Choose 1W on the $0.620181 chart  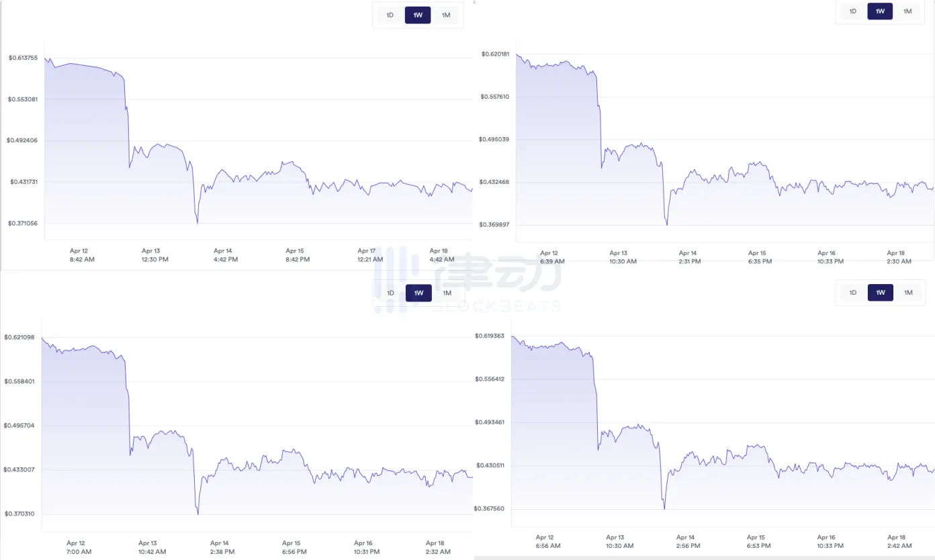click(880, 11)
